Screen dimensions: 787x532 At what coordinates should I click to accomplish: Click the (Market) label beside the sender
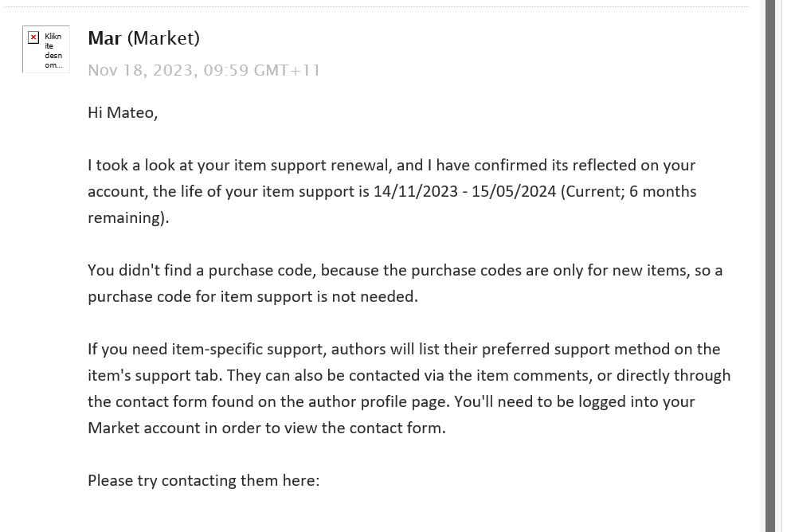coord(163,38)
